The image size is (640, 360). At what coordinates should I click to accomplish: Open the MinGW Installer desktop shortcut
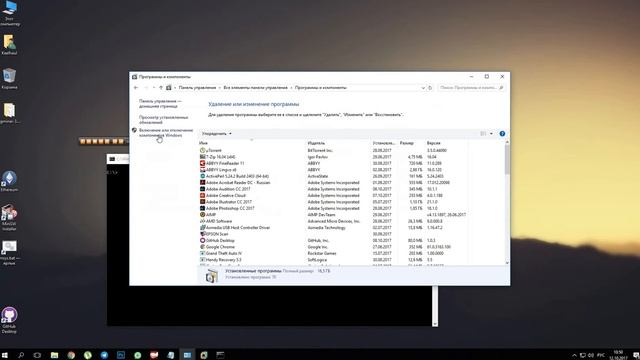9,218
